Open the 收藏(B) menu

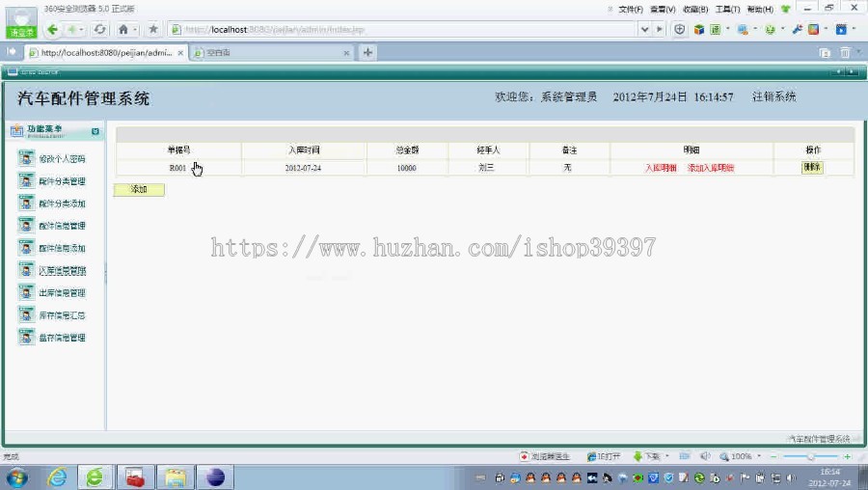[x=695, y=10]
